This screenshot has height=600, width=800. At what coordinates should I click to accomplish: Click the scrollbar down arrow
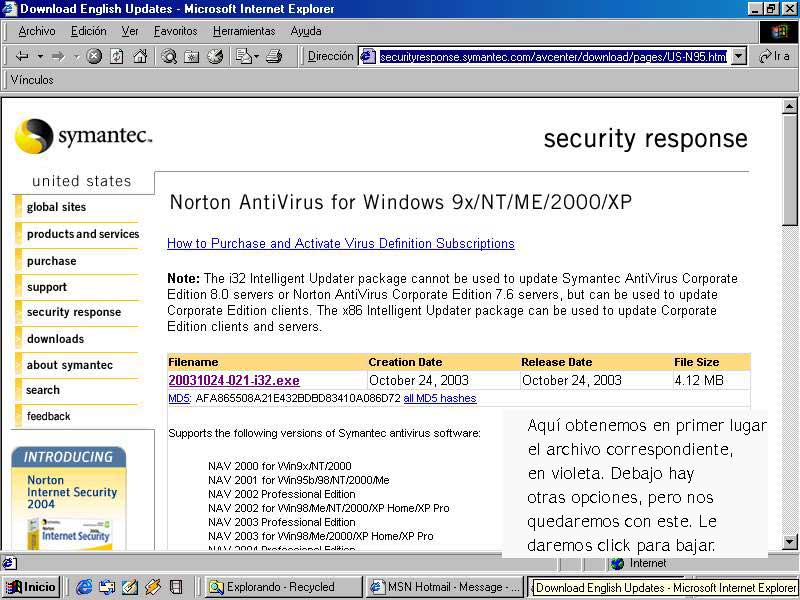[x=789, y=542]
